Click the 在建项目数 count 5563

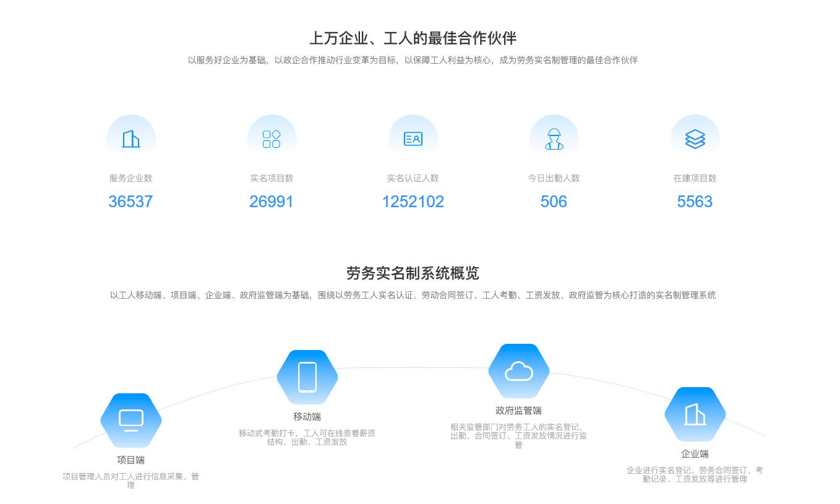coord(695,202)
